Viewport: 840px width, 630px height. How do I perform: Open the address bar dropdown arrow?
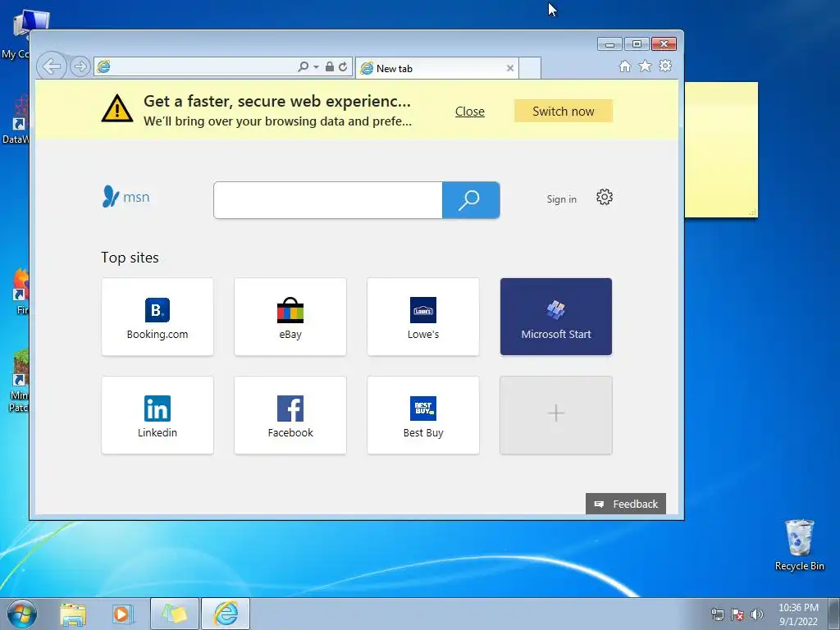[x=316, y=67]
